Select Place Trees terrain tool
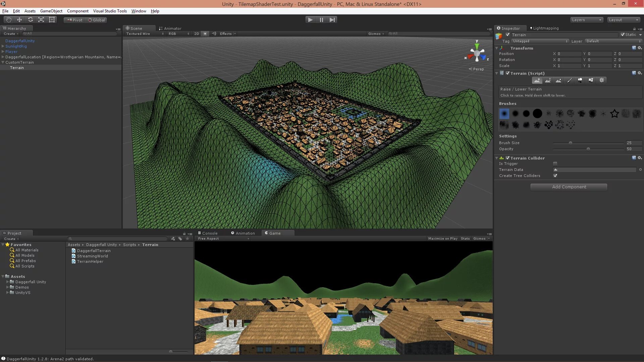644x362 pixels. coord(580,80)
